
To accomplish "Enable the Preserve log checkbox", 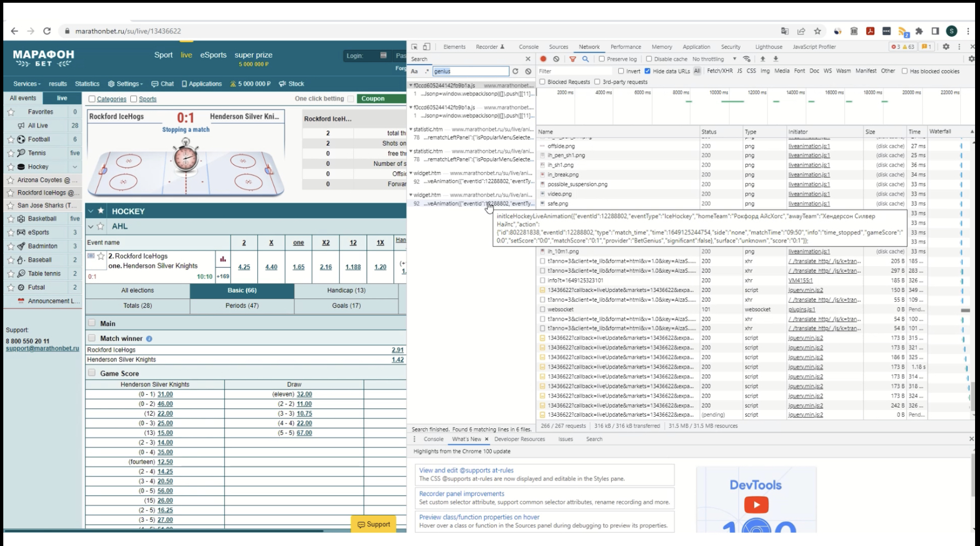I will (x=601, y=59).
